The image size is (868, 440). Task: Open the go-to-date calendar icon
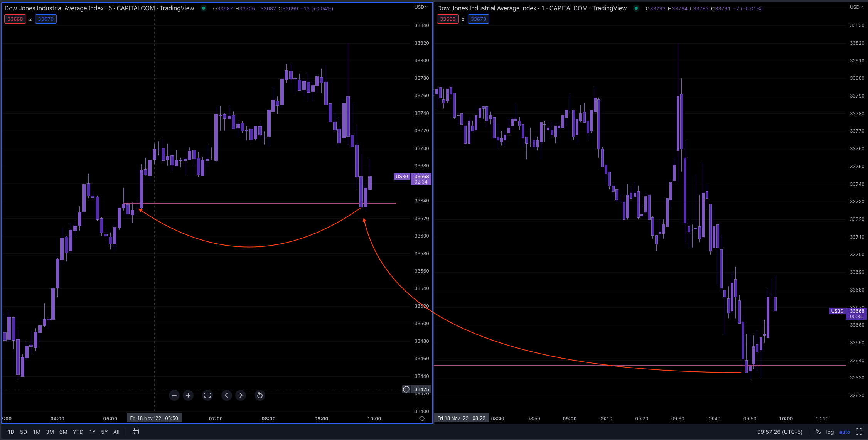(135, 432)
